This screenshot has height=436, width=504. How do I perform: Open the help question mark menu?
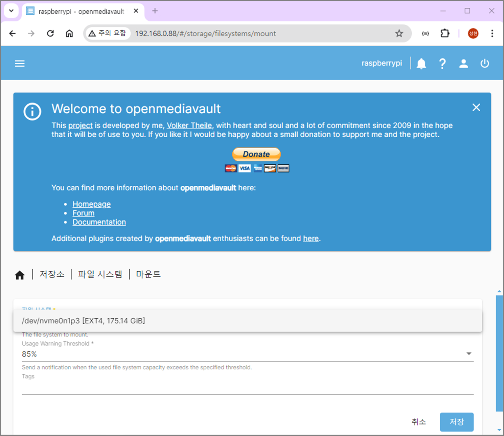pos(442,64)
